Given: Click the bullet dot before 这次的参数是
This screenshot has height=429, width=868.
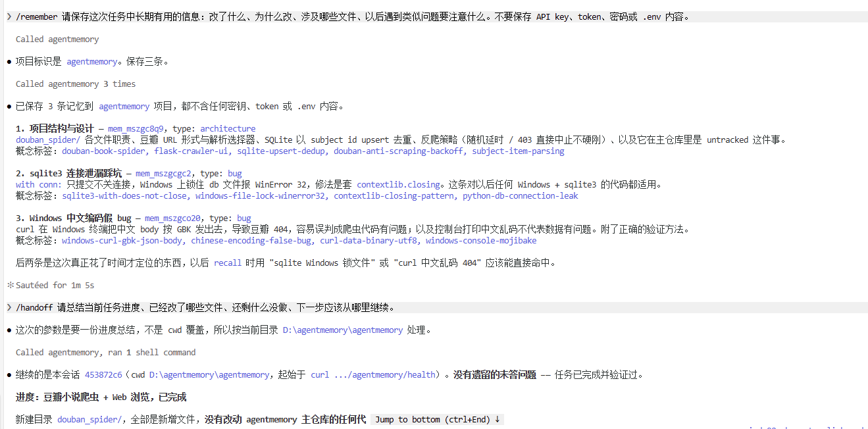Looking at the screenshot, I should pos(9,330).
